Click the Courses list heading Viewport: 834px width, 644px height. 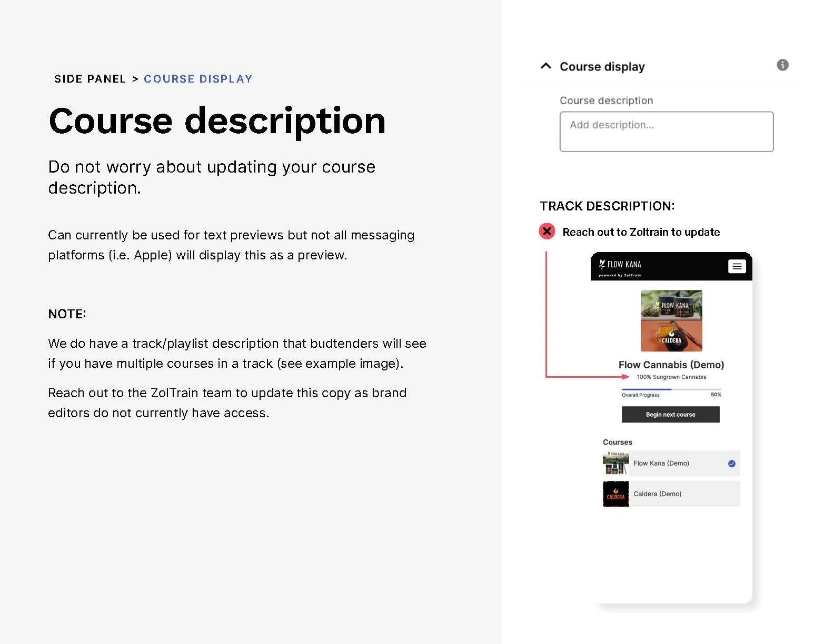[617, 442]
